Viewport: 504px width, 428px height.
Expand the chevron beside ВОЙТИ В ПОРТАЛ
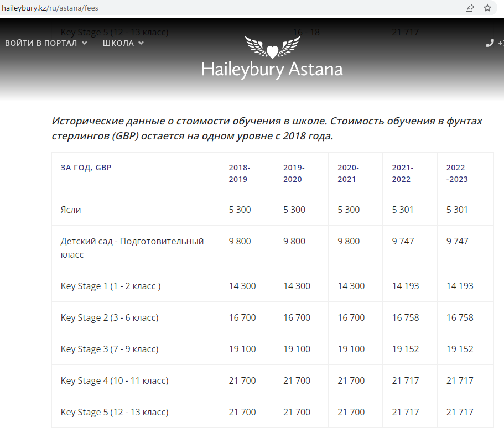[x=84, y=43]
